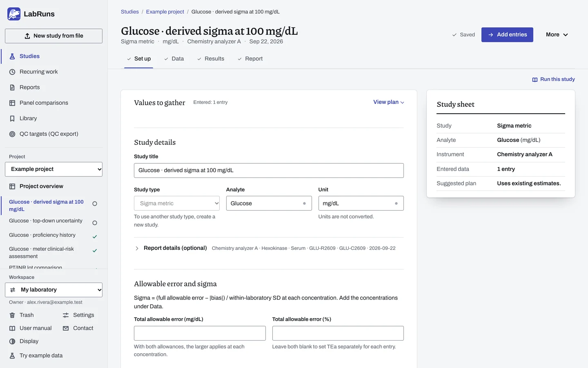
Task: Click the Studies breadcrumb link
Action: pos(130,12)
